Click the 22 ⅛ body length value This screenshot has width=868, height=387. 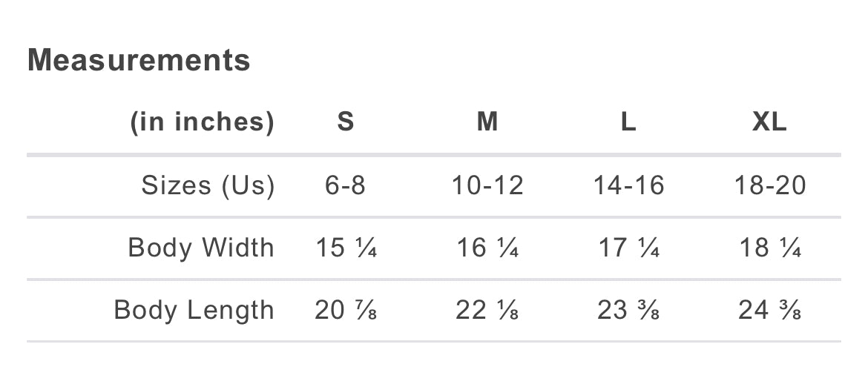click(487, 310)
